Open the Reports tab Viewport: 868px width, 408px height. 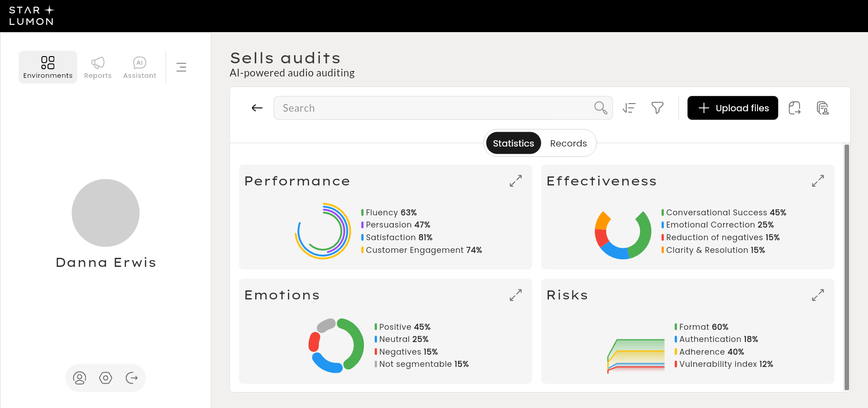tap(98, 67)
